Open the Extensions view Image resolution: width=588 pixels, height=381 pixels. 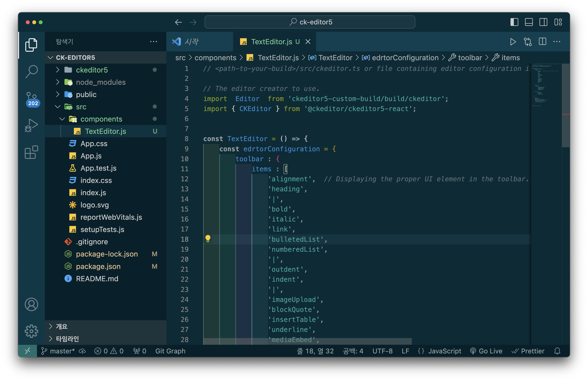tap(31, 152)
